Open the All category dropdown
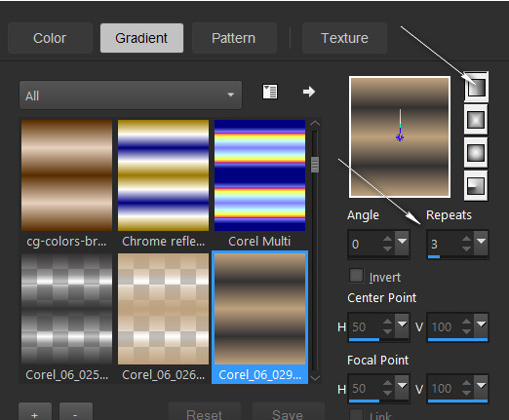Image resolution: width=509 pixels, height=420 pixels. pos(131,95)
